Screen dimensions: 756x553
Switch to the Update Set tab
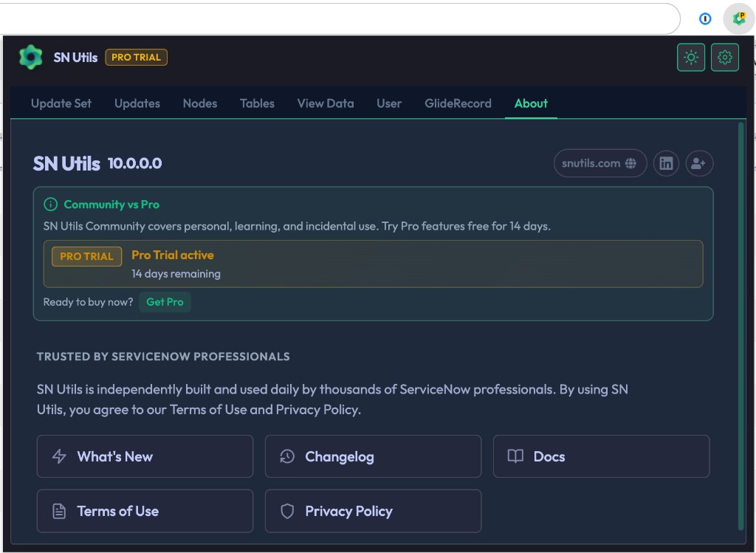click(x=61, y=103)
